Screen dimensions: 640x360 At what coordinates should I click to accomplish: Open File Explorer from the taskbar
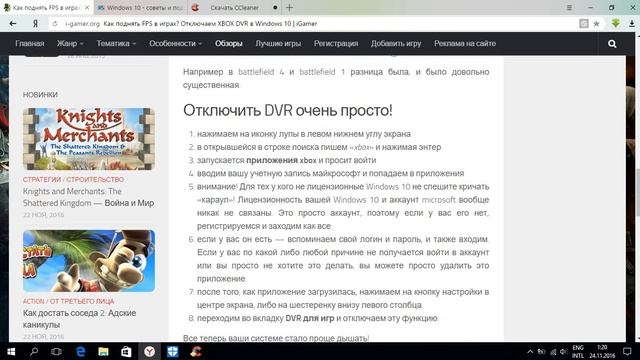pos(103,351)
